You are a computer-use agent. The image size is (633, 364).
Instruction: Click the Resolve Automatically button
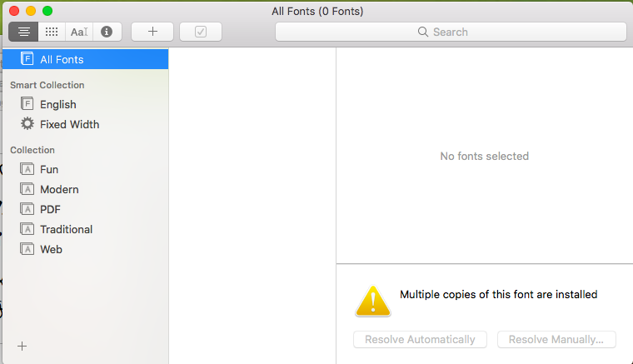click(x=420, y=339)
